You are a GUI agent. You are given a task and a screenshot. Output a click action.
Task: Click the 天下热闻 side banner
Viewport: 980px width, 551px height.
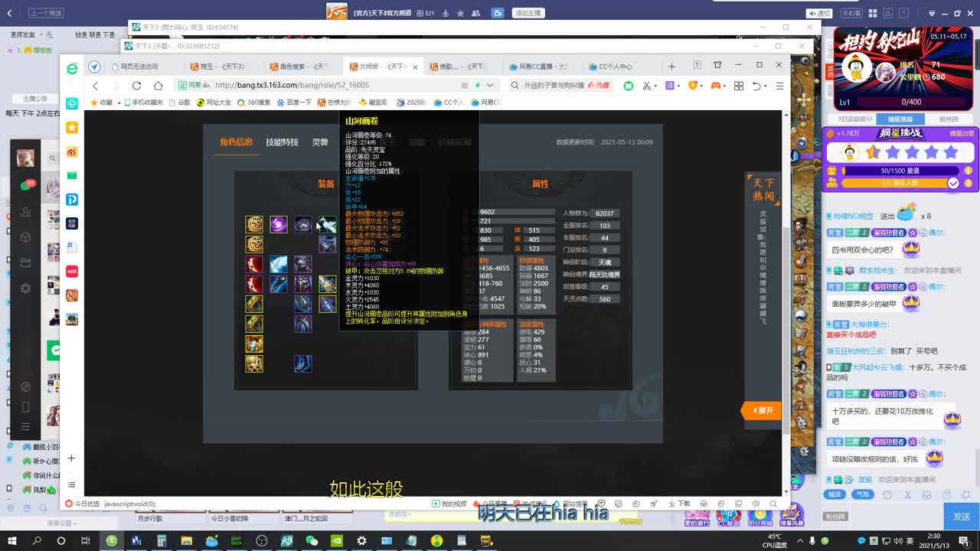[763, 189]
